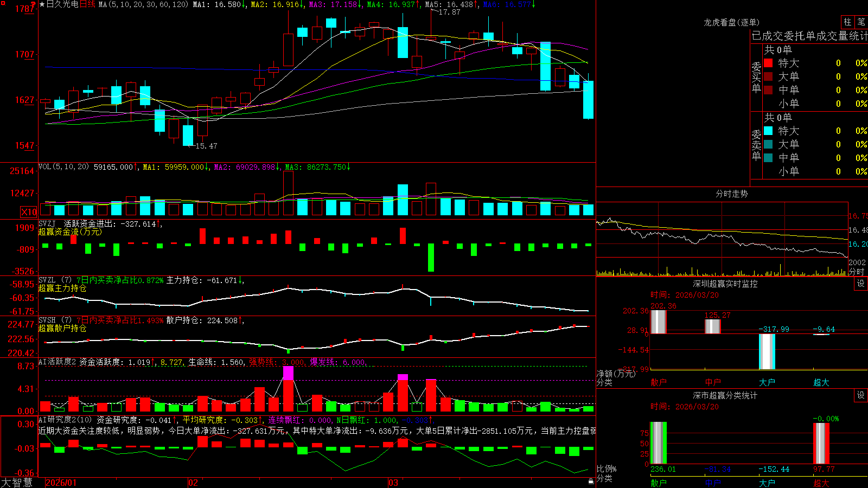
Task: Click the SVZL (7) indicator name
Action: 55,280
